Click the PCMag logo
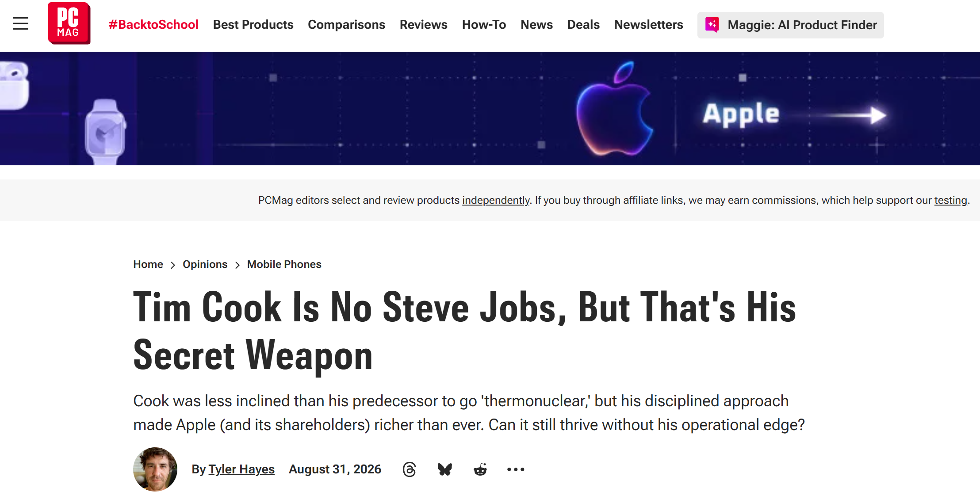Screen dimensions: 980x503 (69, 23)
